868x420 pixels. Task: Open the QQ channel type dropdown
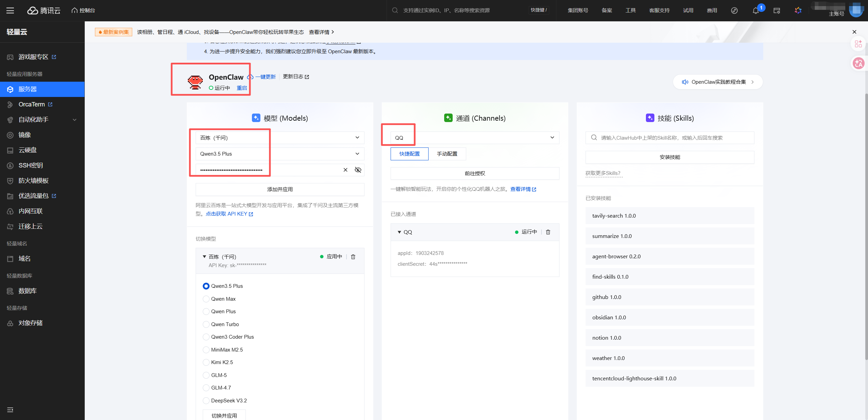pos(475,138)
